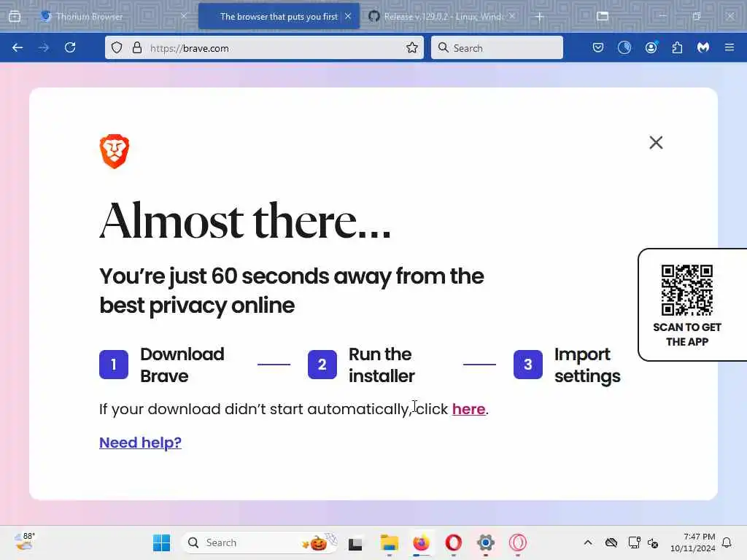747x560 pixels.
Task: Click the muted volume tray icon
Action: point(653,542)
